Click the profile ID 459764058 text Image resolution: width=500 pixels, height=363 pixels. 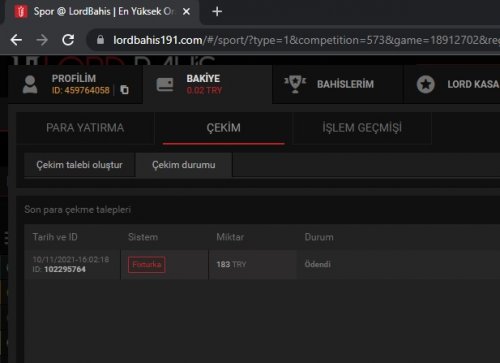(80, 90)
